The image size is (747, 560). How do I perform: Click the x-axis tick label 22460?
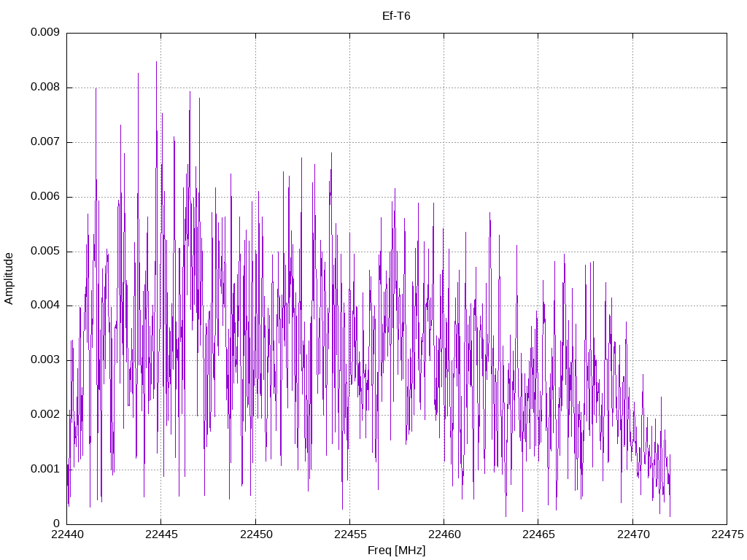pyautogui.click(x=444, y=534)
